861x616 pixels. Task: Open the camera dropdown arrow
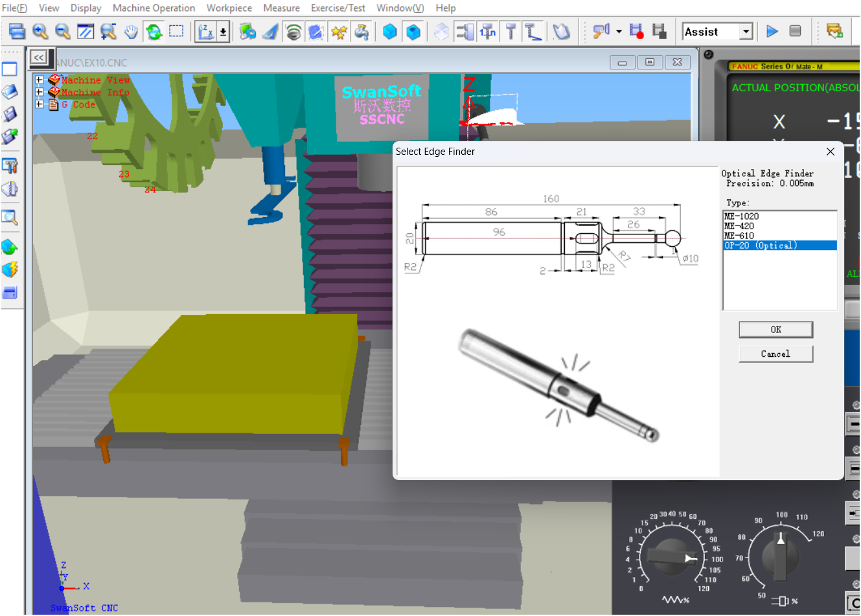pyautogui.click(x=619, y=31)
